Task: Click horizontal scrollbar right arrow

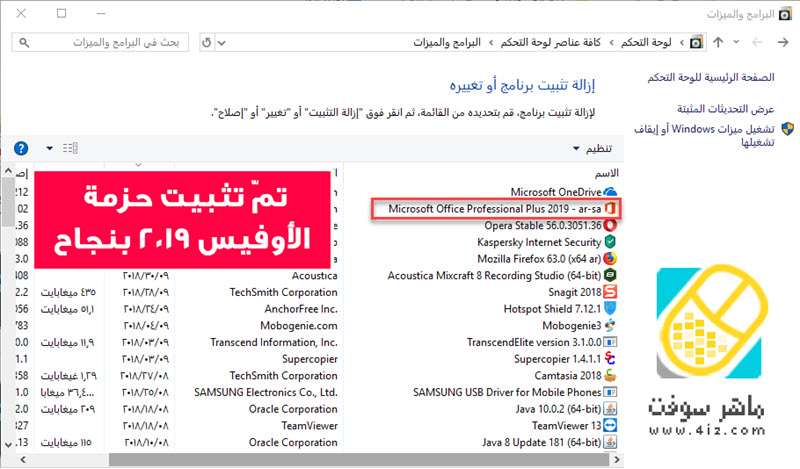Action: 617,460
